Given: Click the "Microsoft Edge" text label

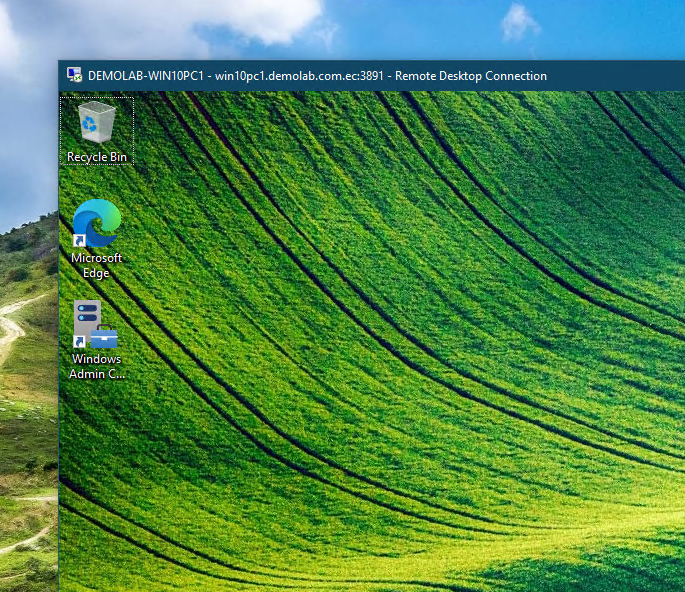Looking at the screenshot, I should [96, 265].
